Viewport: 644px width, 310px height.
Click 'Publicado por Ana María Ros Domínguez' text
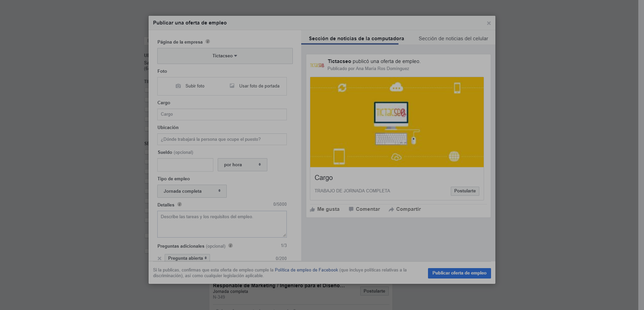pos(368,69)
